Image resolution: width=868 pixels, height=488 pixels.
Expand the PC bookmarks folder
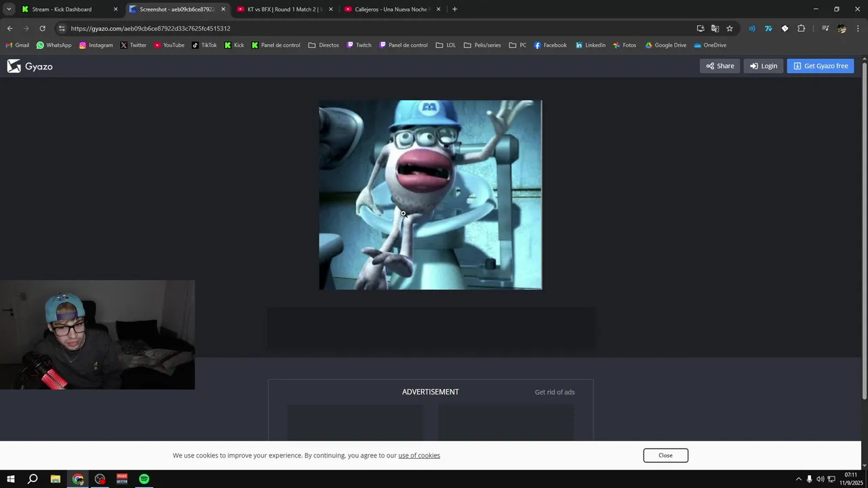pyautogui.click(x=517, y=45)
